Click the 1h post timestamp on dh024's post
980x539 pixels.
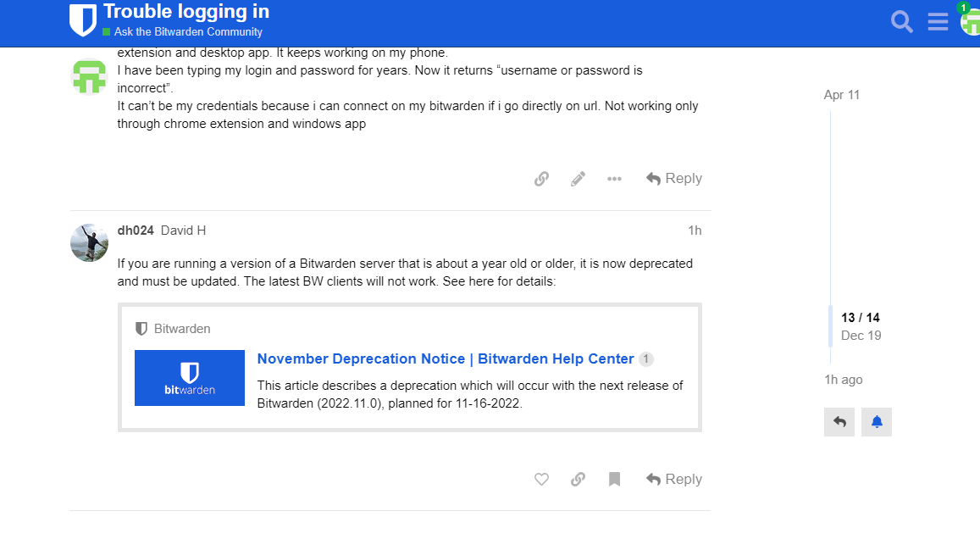point(695,231)
